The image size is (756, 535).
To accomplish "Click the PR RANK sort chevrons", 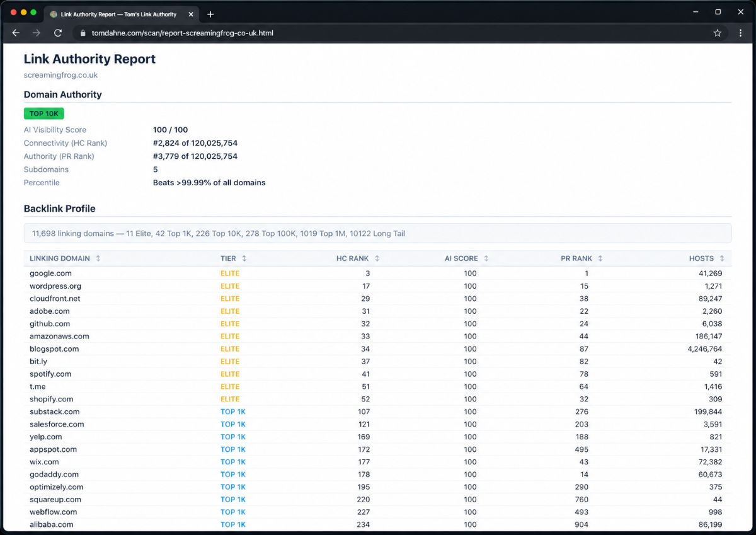I will coord(598,258).
